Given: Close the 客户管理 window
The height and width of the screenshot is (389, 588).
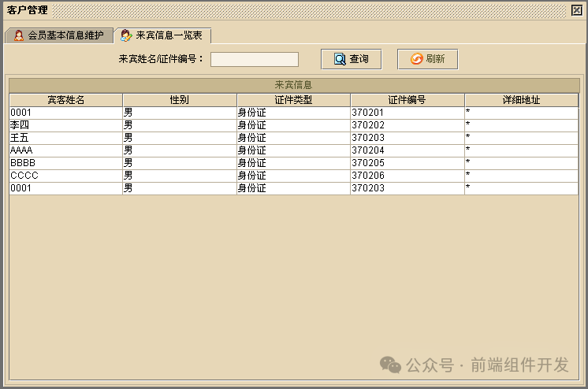Looking at the screenshot, I should click(576, 10).
